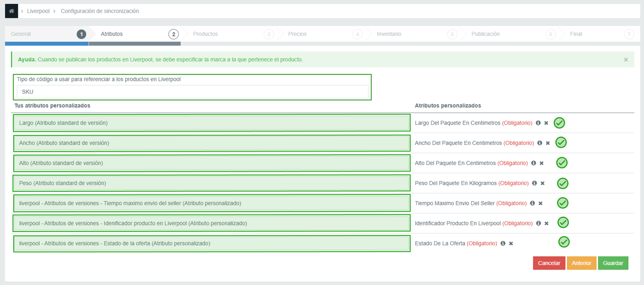Image resolution: width=644 pixels, height=285 pixels.
Task: Show info for Peso Del Paquete
Action: click(x=534, y=183)
